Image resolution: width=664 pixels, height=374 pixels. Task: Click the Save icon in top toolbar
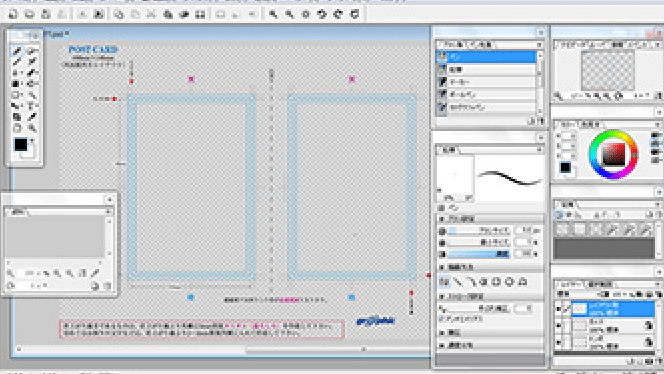(46, 14)
